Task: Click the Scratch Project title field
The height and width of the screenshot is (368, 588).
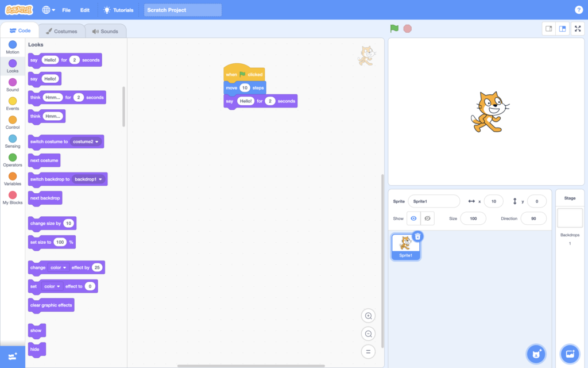Action: (x=183, y=10)
